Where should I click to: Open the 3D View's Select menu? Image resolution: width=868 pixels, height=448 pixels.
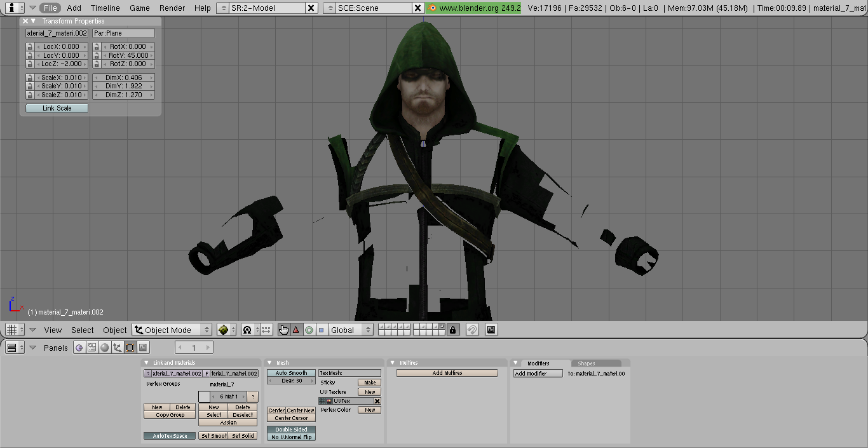(x=83, y=330)
